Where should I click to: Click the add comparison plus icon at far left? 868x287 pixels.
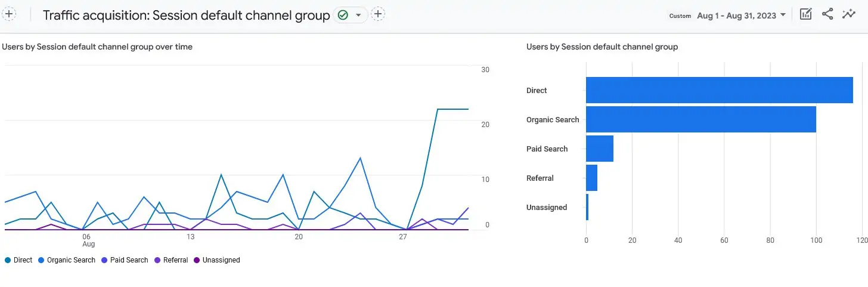[x=10, y=14]
